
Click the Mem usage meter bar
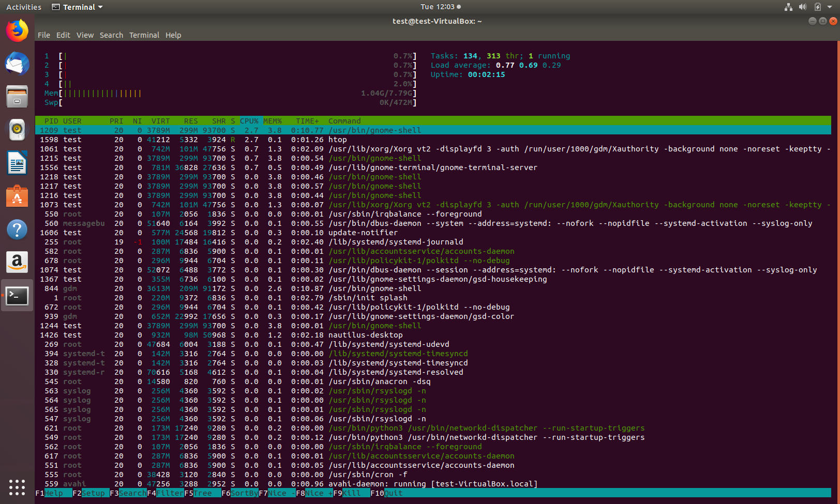pos(230,93)
